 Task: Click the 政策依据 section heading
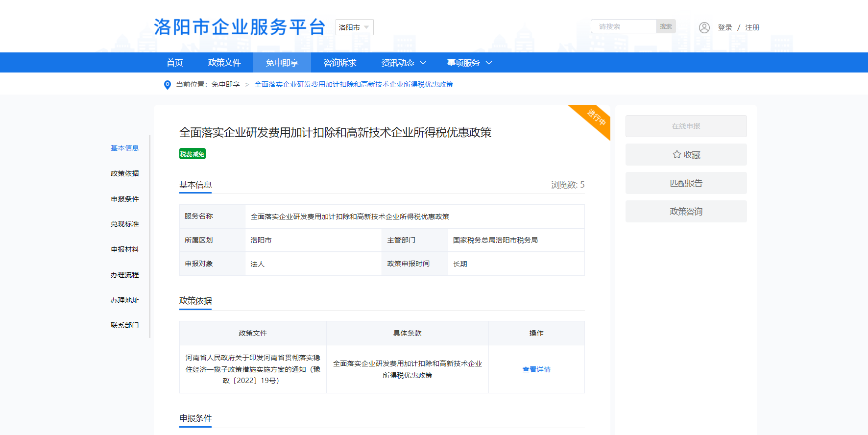coord(195,301)
